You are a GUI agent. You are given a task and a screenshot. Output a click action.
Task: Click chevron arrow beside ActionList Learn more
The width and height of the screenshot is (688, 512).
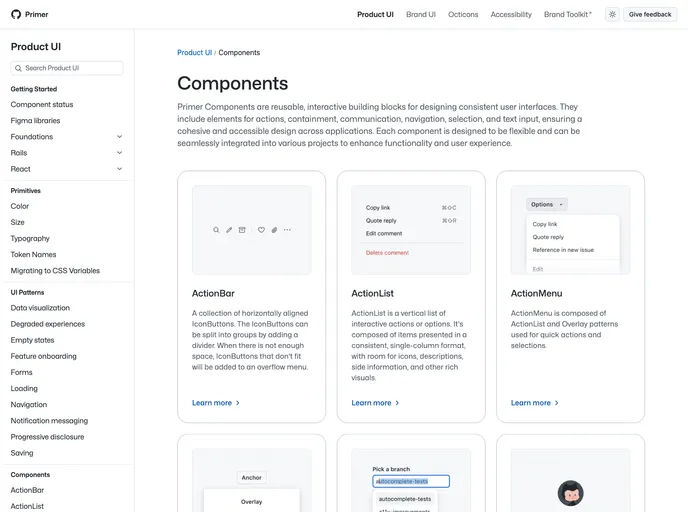[397, 403]
